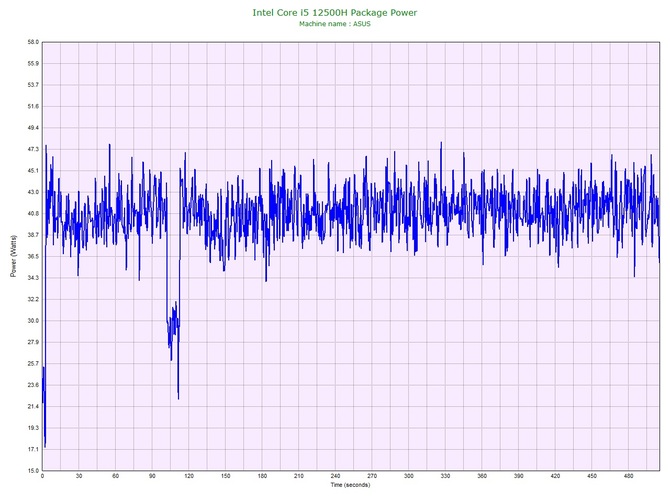Click the 270 seconds time axis tick
The height and width of the screenshot is (502, 670).
pyautogui.click(x=372, y=476)
